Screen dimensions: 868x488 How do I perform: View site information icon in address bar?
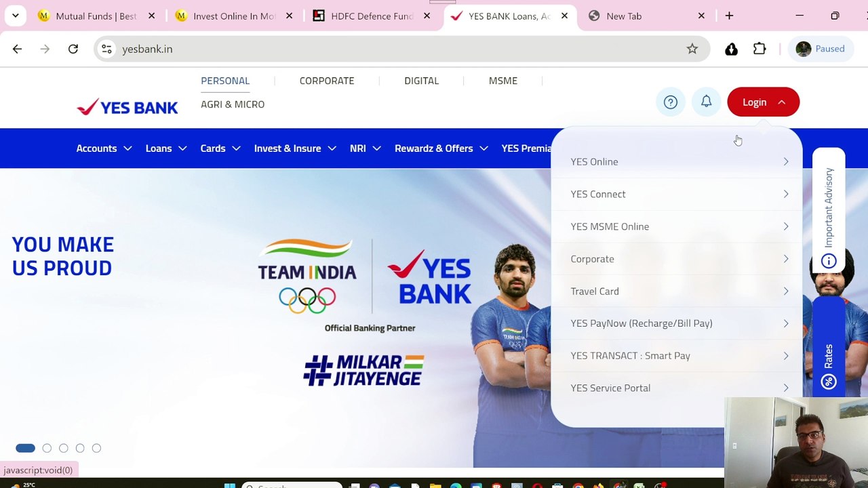click(106, 49)
